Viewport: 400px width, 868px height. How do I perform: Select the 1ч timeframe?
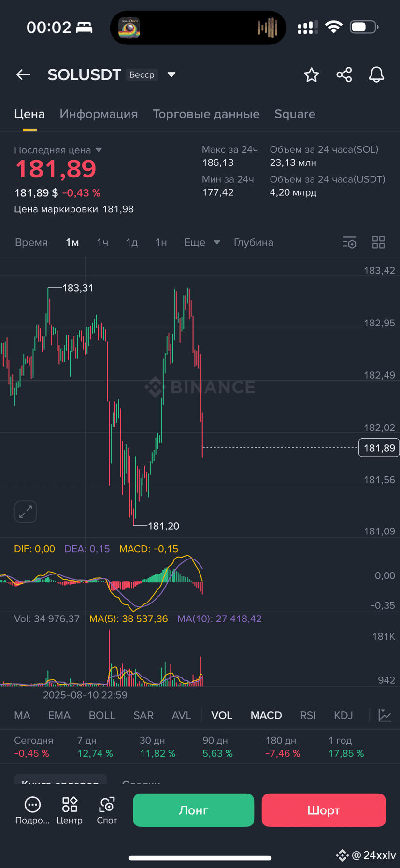tap(102, 242)
